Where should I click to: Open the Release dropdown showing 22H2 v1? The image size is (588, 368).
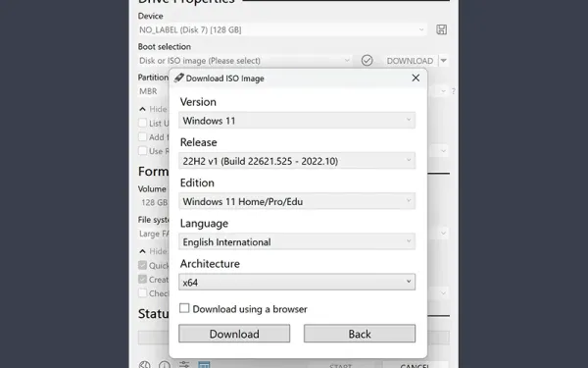(297, 161)
